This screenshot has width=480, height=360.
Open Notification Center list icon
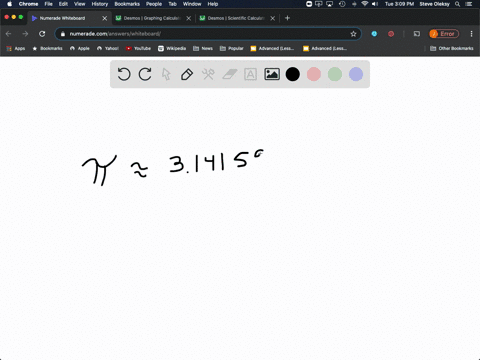tap(469, 4)
